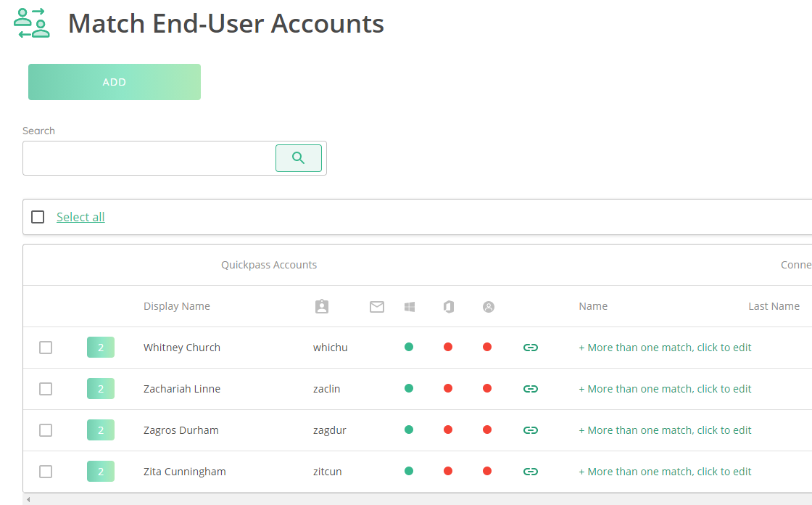Image resolution: width=812 pixels, height=505 pixels.
Task: Click the link icon for Whitney Church
Action: pos(530,348)
